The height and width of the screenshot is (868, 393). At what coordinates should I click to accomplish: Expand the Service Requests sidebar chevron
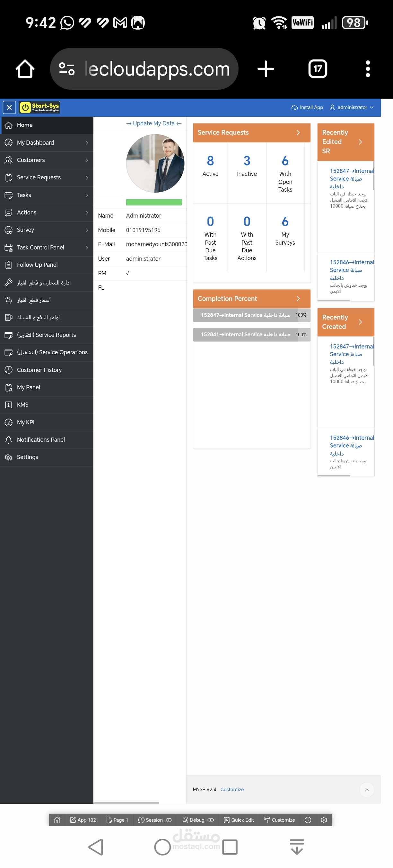[87, 177]
